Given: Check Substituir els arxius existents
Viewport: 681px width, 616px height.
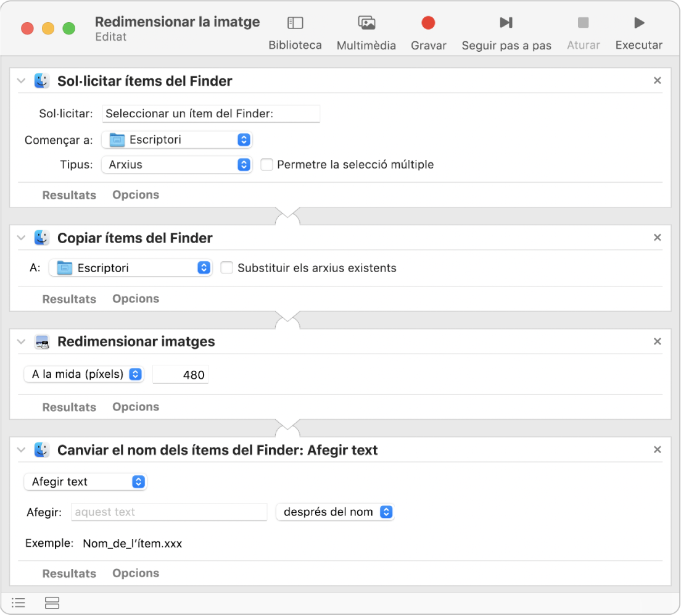Looking at the screenshot, I should click(227, 268).
